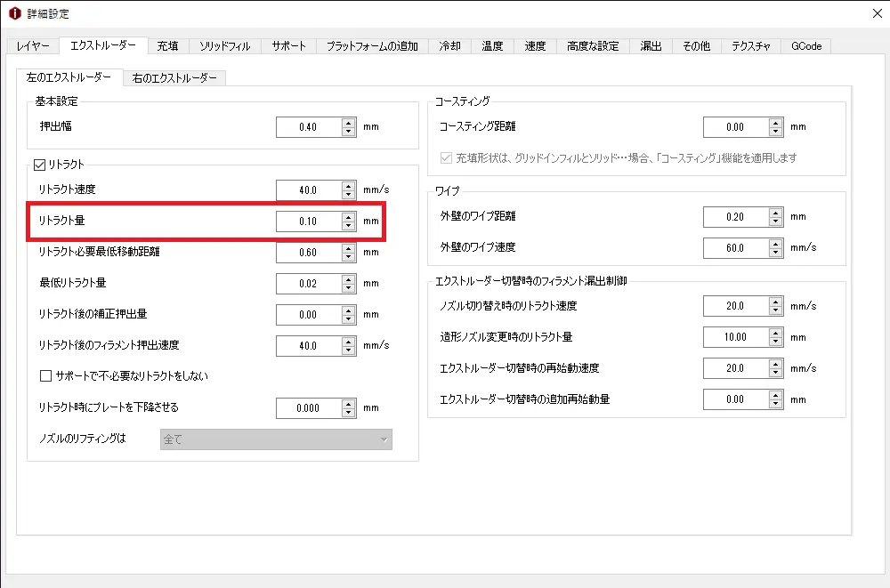
Task: Open the 充填 settings tab
Action: tap(167, 46)
